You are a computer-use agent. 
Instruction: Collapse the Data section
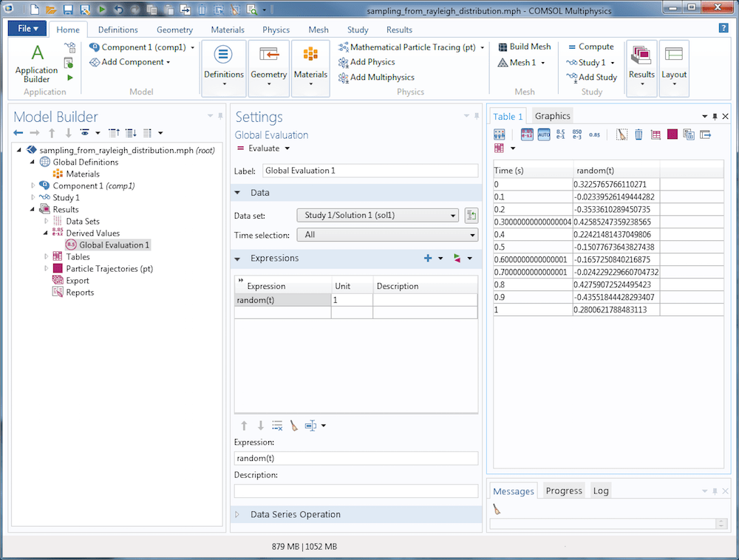pyautogui.click(x=237, y=193)
